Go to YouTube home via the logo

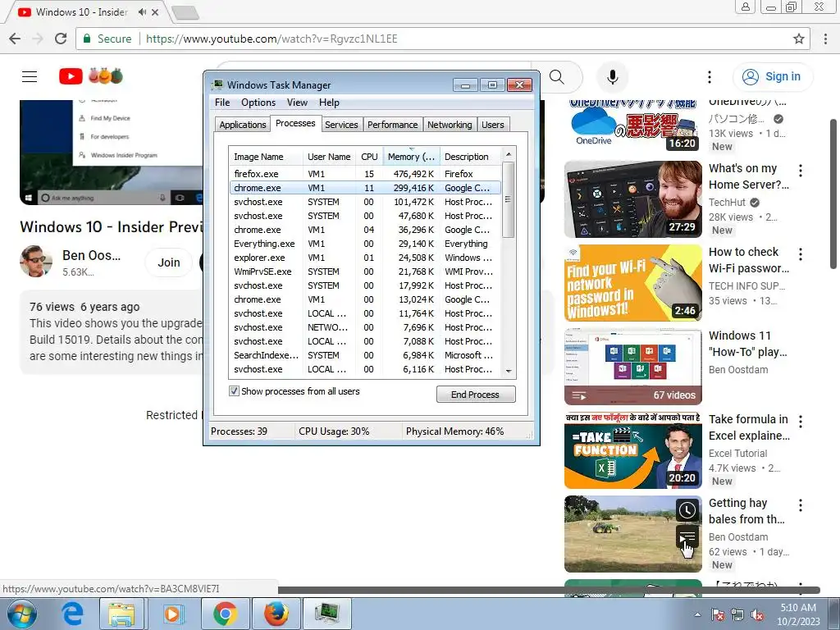pos(90,76)
